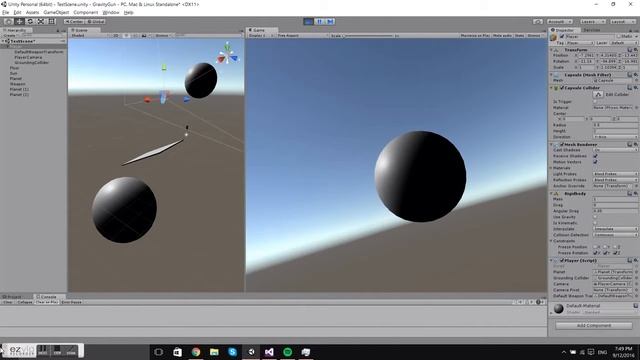Open Transform component help icon
The height and width of the screenshot is (360, 640).
[630, 50]
